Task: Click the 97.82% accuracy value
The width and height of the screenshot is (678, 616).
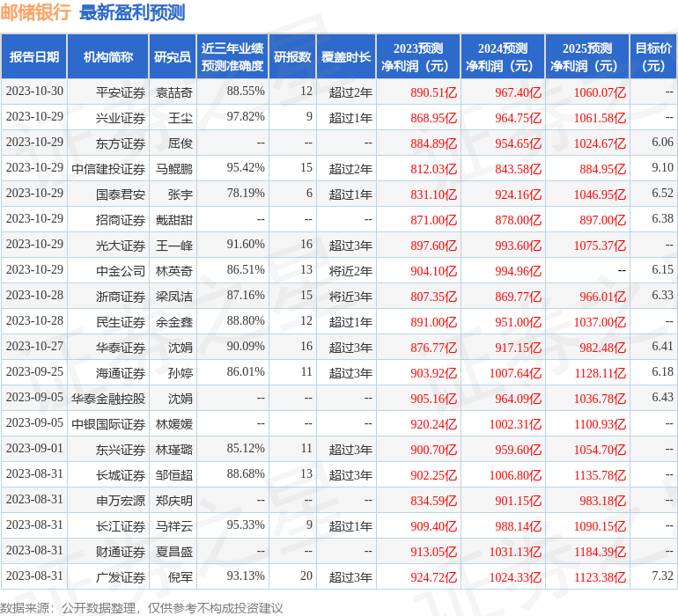Action: click(x=246, y=117)
